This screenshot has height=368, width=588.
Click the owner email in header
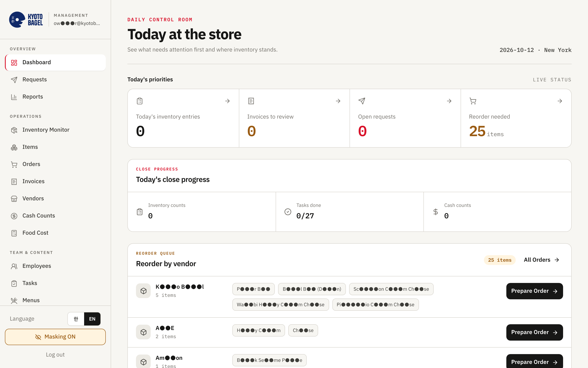[77, 23]
